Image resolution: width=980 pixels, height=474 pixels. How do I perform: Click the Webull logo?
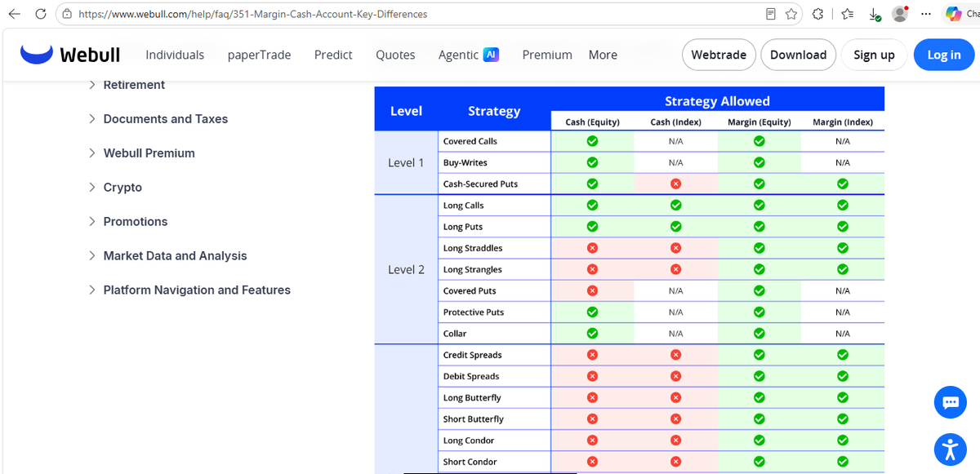70,55
